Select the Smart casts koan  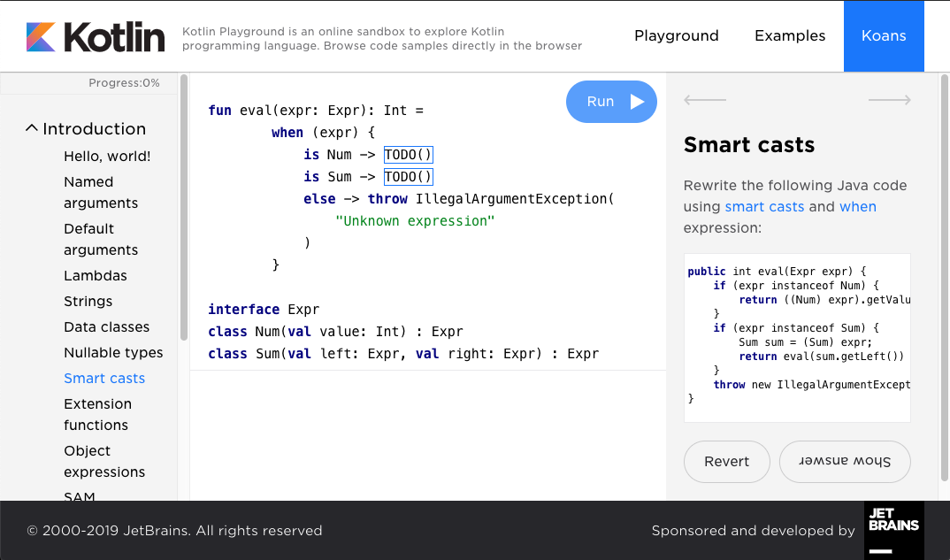pos(104,378)
